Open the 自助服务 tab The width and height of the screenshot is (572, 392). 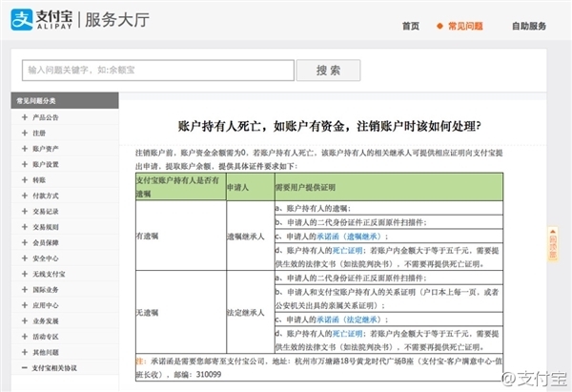531,26
